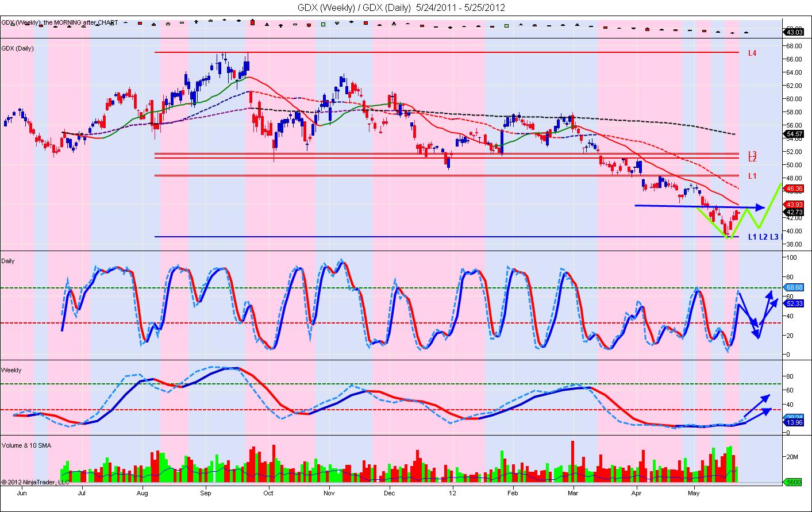Click the 40.00 price axis value

click(x=794, y=231)
